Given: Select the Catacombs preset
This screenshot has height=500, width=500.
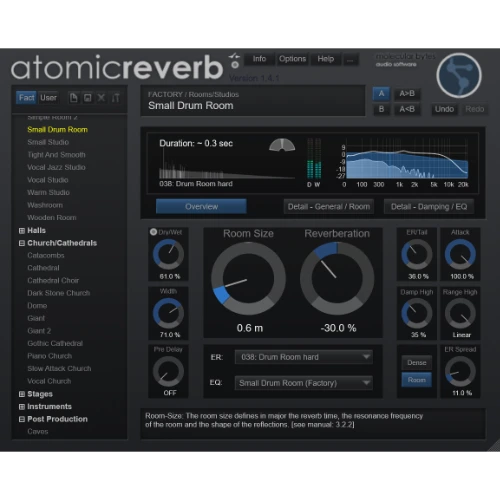Looking at the screenshot, I should pos(46,256).
